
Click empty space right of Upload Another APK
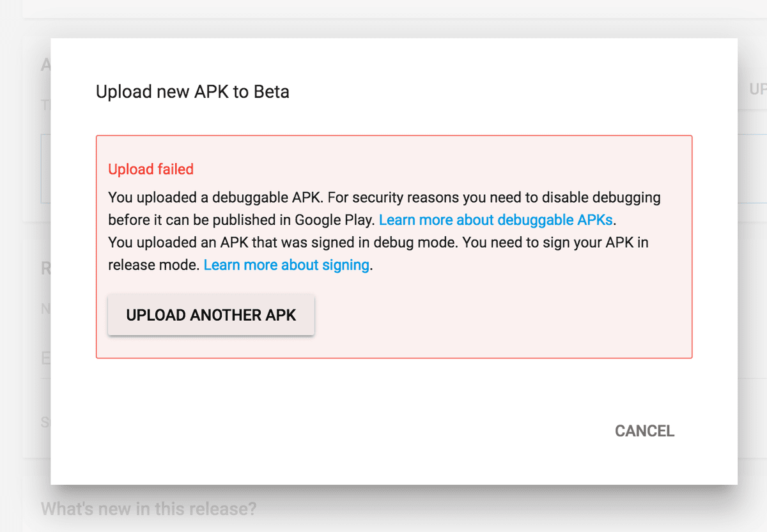[499, 315]
